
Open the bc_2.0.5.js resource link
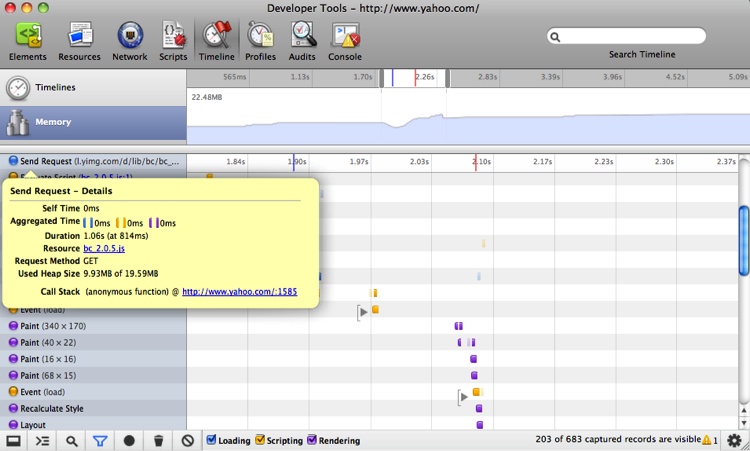click(x=104, y=248)
